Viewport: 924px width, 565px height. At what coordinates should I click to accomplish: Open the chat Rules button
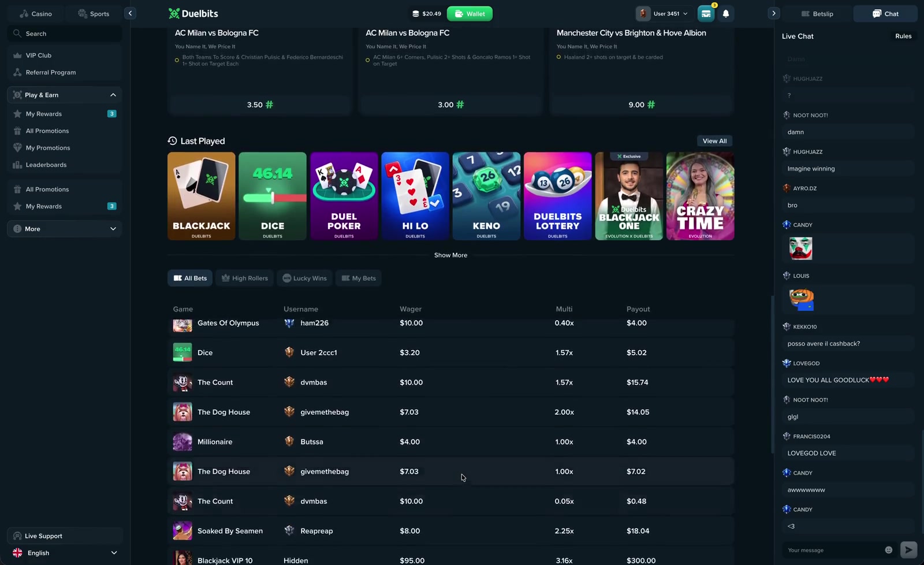coord(903,36)
